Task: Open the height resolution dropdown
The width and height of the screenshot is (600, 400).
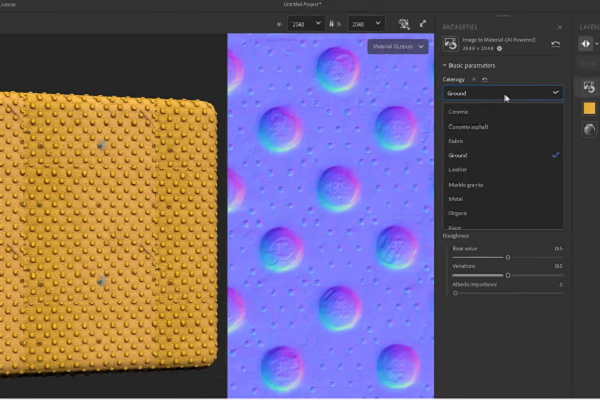Action: 364,23
